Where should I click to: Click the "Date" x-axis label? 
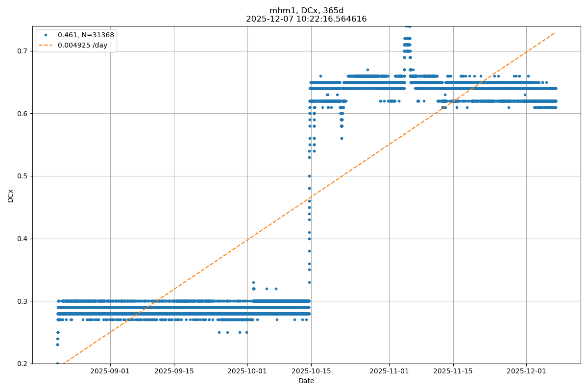coord(306,381)
